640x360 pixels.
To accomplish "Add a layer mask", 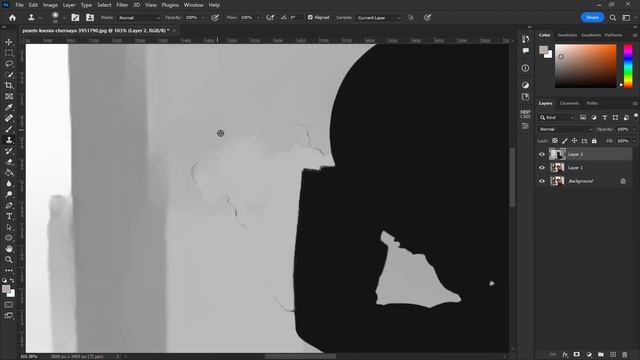I will pyautogui.click(x=577, y=355).
